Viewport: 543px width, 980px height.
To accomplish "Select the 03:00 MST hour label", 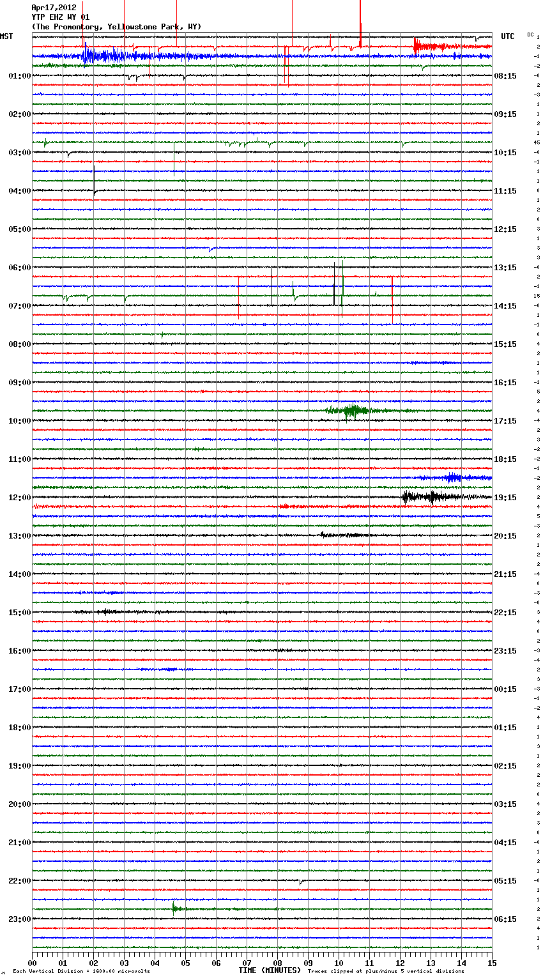I will point(20,153).
